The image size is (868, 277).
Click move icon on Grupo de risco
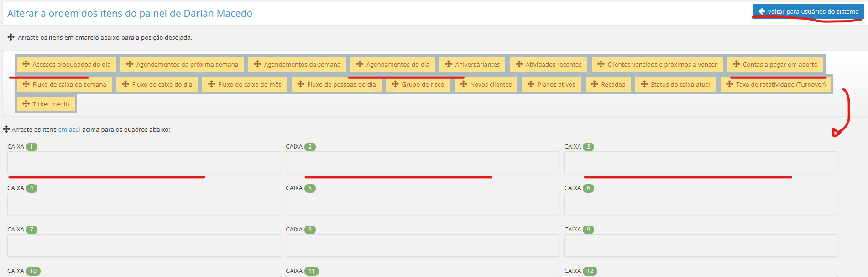tap(395, 84)
